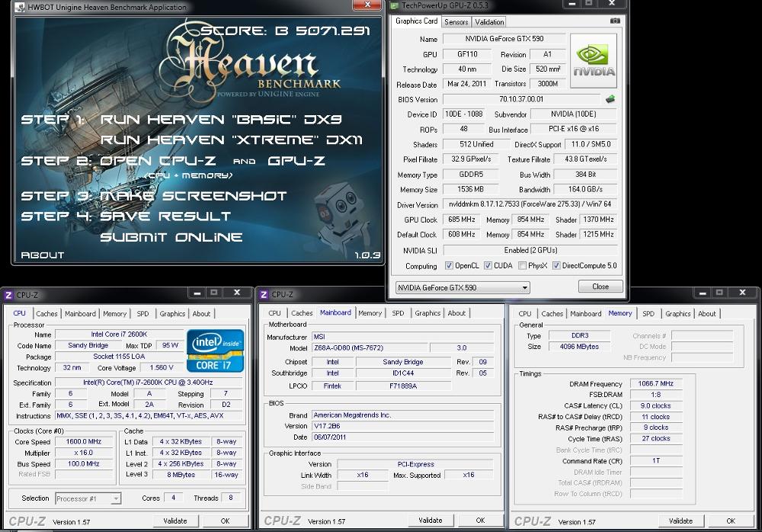
Task: Switch to the Validation tab in GPU-Z
Action: click(489, 22)
